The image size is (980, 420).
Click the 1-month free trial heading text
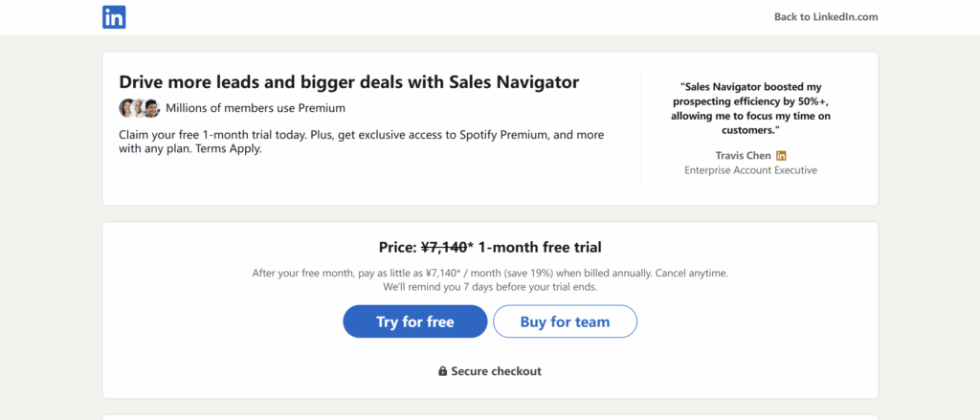click(540, 248)
